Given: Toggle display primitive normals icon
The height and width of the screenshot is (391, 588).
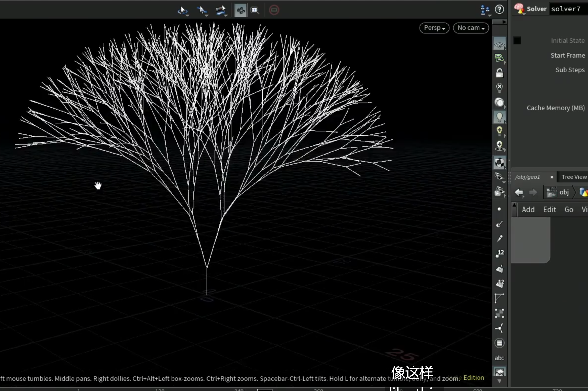Looking at the screenshot, I should 499,269.
